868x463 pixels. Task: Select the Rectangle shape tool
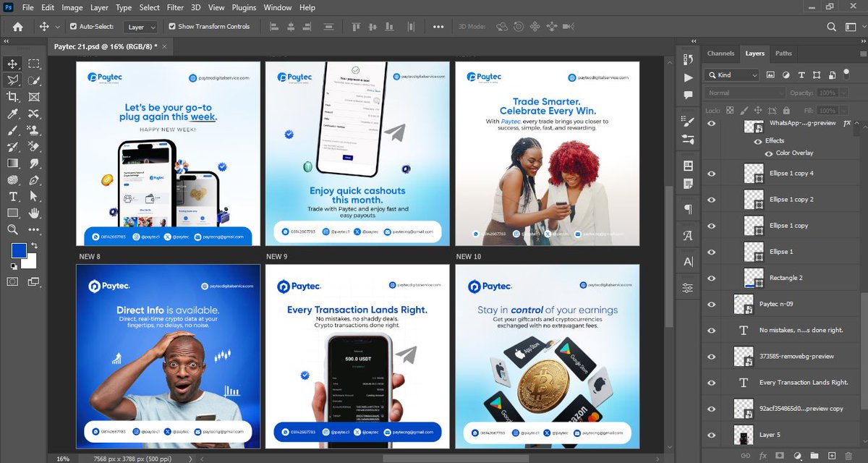point(13,213)
